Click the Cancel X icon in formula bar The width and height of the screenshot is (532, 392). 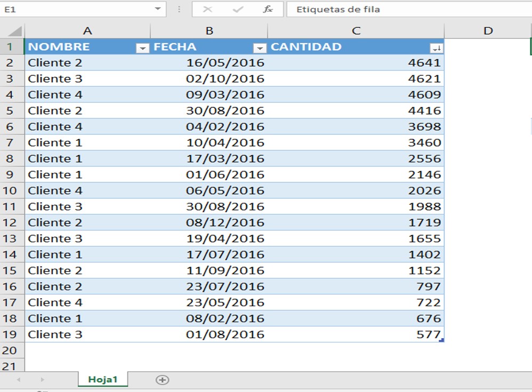[x=207, y=9]
